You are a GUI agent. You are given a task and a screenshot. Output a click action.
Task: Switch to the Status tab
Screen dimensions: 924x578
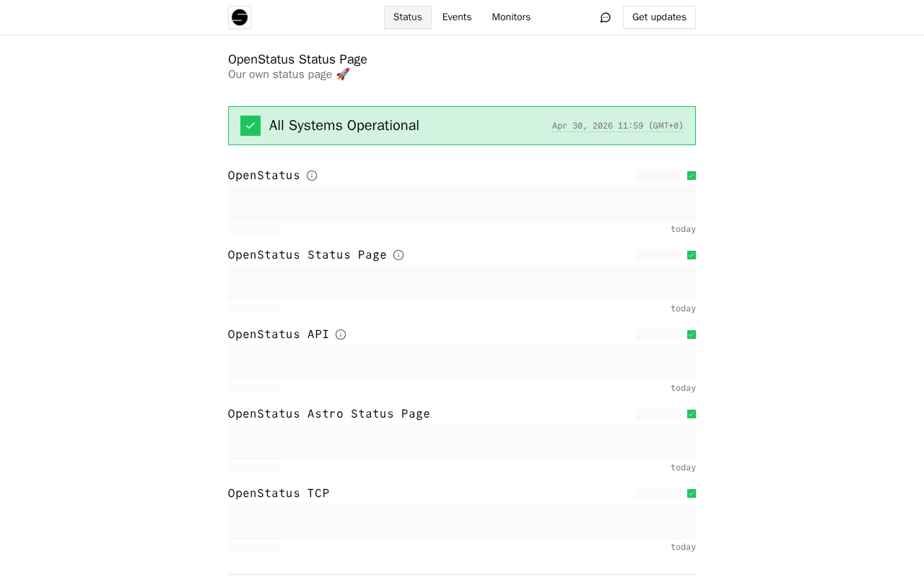(408, 17)
